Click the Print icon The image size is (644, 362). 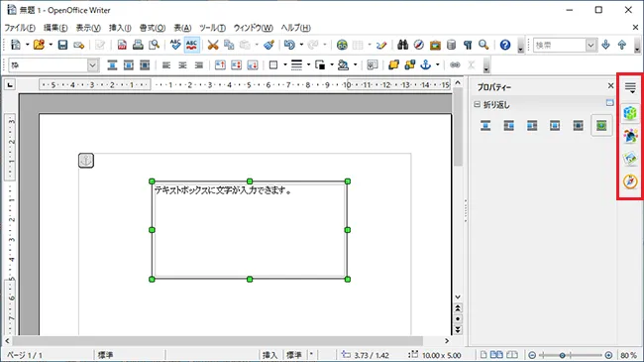pos(138,45)
